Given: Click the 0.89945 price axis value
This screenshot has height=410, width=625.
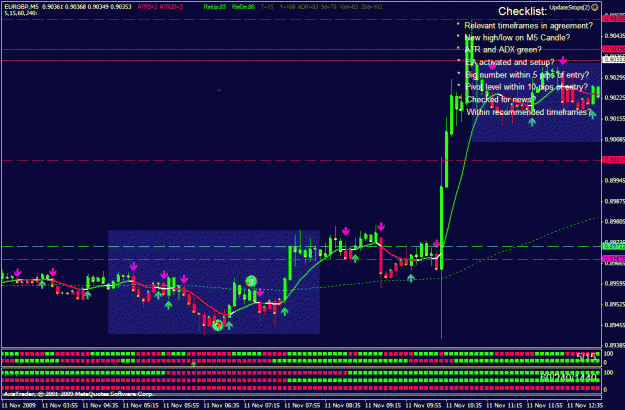Looking at the screenshot, I should 614,180.
